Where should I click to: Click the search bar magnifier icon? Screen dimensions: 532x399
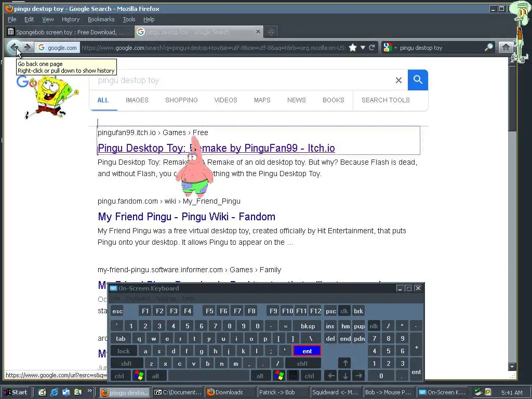tap(488, 47)
